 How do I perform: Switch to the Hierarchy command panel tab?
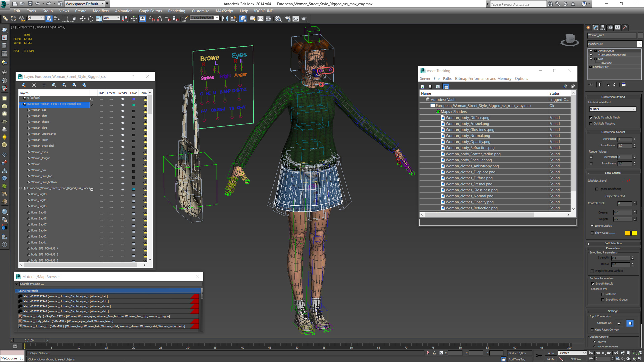pyautogui.click(x=603, y=28)
